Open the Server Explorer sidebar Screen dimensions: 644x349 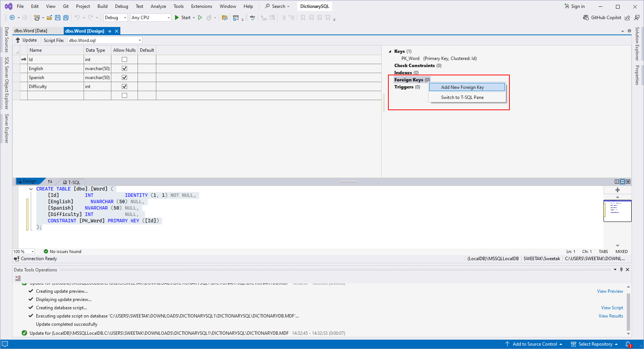coord(6,127)
